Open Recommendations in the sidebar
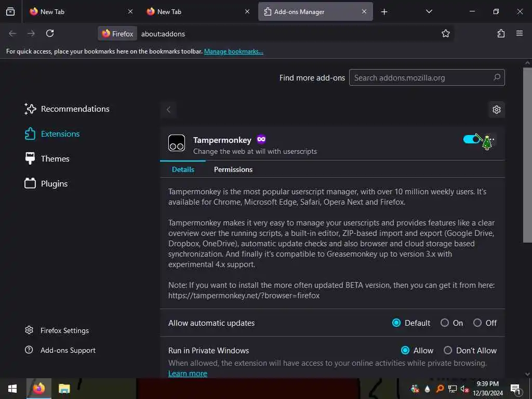 point(67,109)
